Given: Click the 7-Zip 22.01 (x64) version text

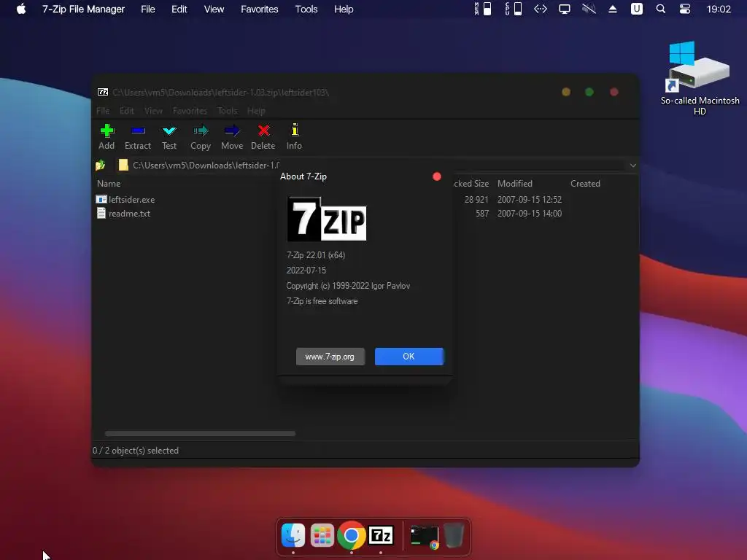Looking at the screenshot, I should coord(316,254).
